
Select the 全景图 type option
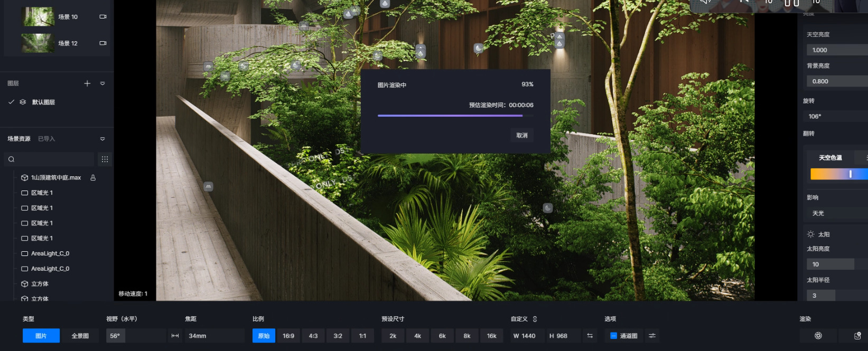click(x=80, y=336)
